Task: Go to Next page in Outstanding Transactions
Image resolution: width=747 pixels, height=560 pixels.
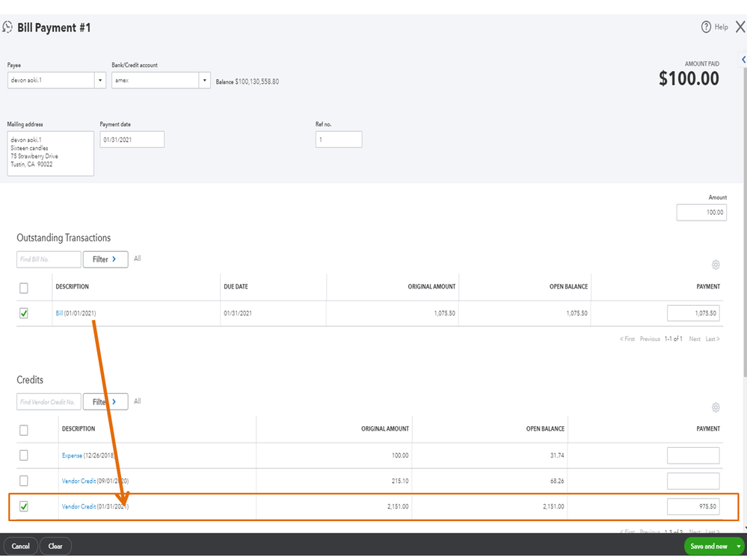Action: pos(695,339)
